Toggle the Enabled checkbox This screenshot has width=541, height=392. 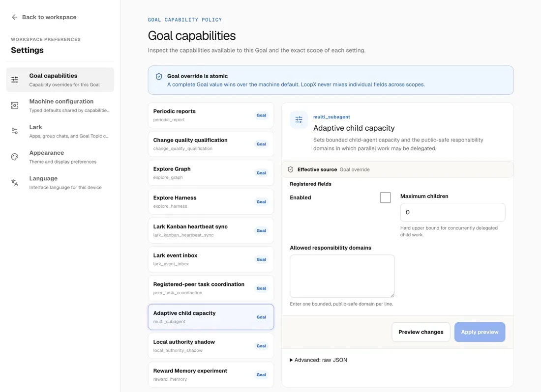coord(386,197)
